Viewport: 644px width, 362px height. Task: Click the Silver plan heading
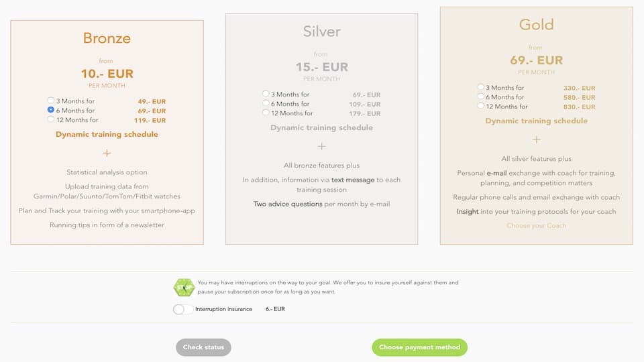[321, 32]
